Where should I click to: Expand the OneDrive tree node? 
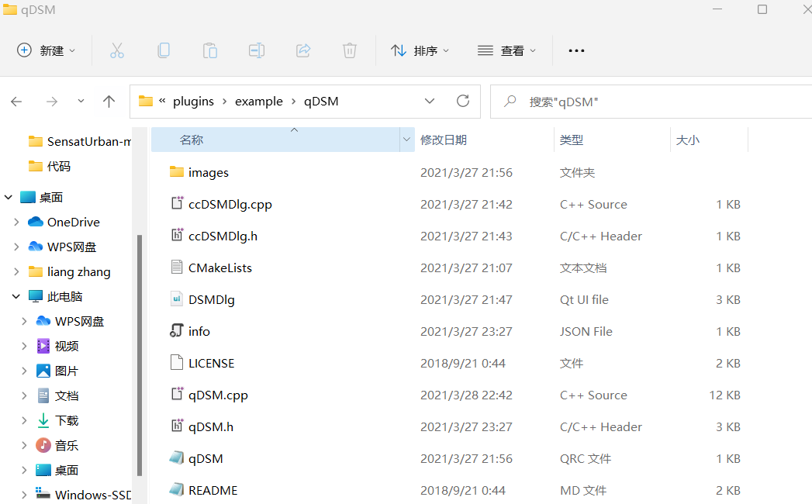pos(16,222)
